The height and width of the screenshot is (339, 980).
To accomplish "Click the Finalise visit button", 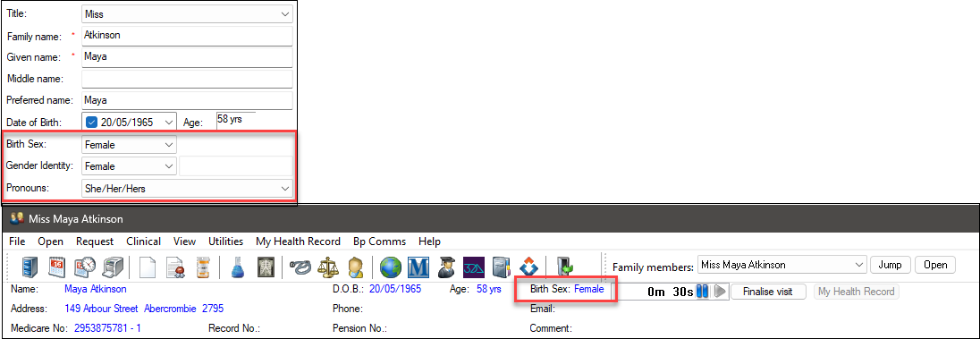I will coord(768,292).
